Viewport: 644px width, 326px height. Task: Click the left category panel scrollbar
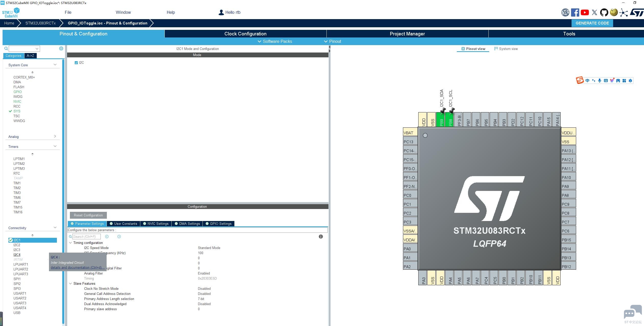point(63,191)
